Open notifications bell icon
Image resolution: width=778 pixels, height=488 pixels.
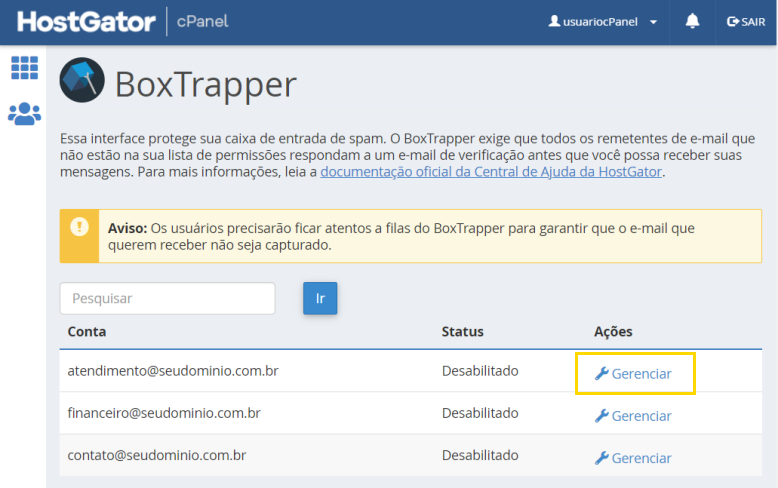pos(692,21)
